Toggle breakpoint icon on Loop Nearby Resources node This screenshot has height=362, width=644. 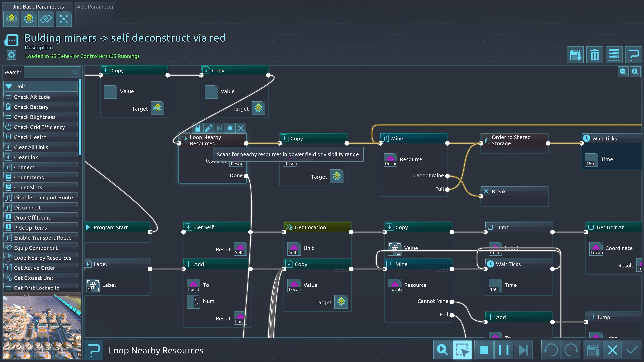[x=230, y=128]
